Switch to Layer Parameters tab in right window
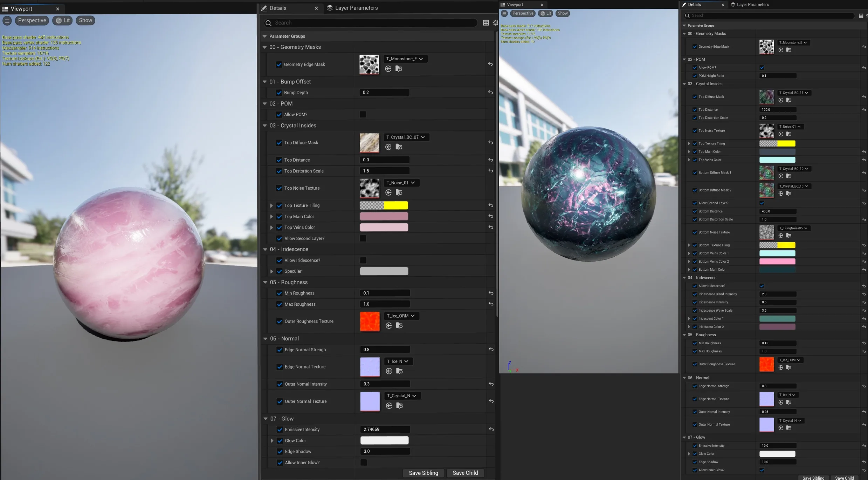The image size is (868, 480). pos(749,5)
